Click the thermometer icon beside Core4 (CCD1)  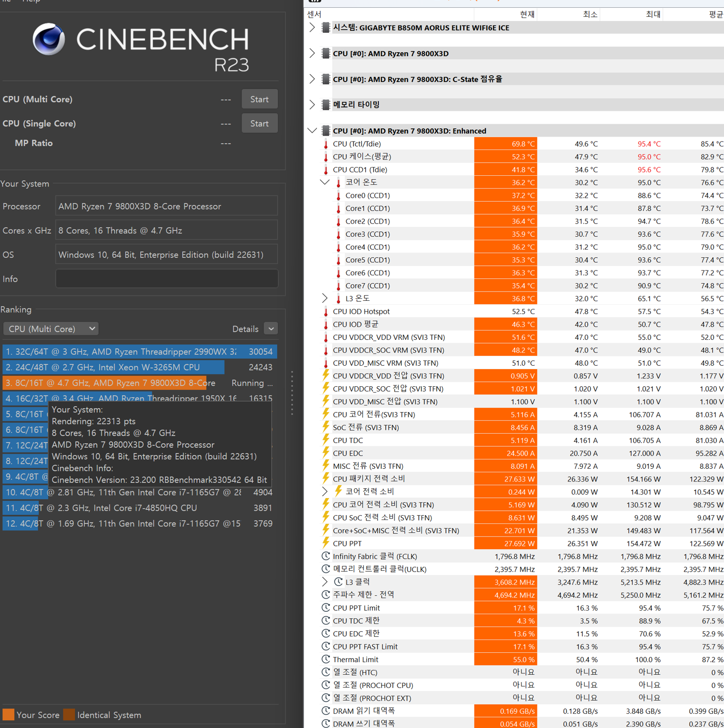point(338,247)
